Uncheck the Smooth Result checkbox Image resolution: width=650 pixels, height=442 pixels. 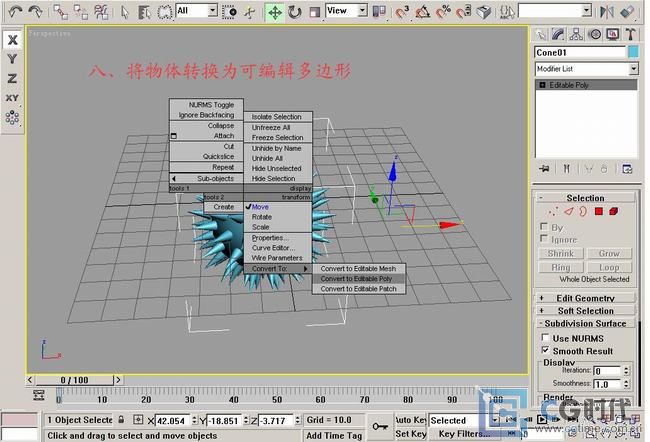(x=546, y=350)
